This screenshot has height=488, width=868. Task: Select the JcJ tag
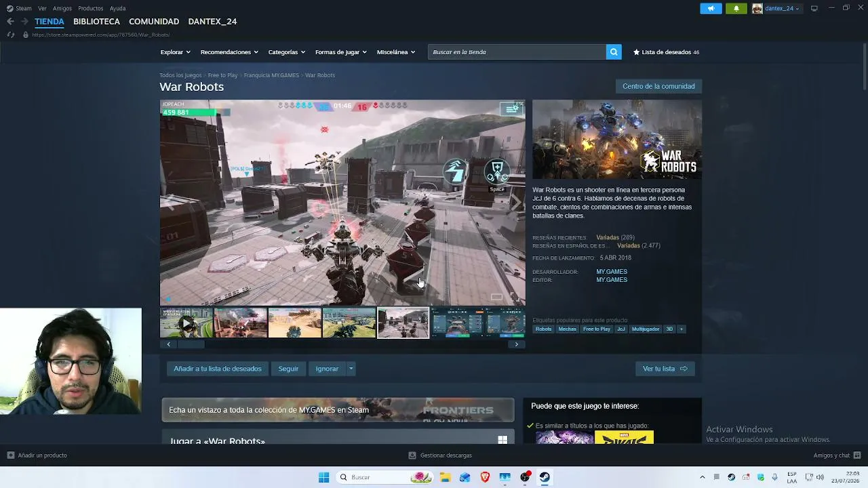click(620, 329)
